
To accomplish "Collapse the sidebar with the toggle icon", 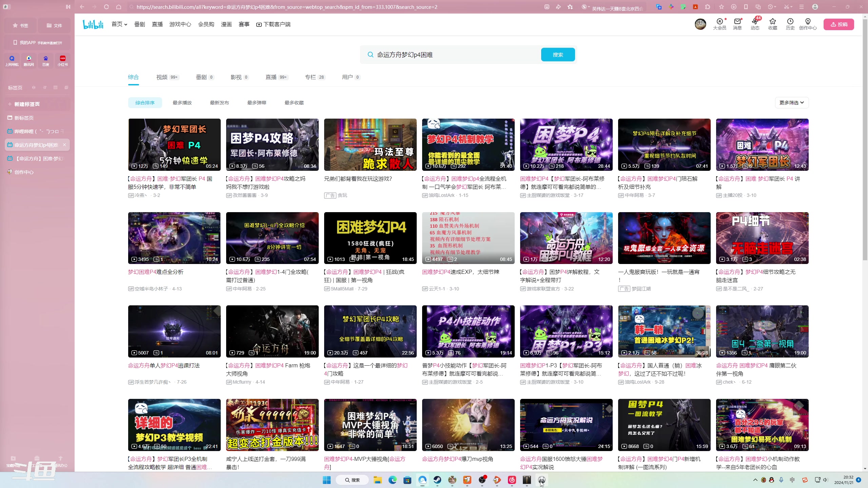I will point(68,7).
